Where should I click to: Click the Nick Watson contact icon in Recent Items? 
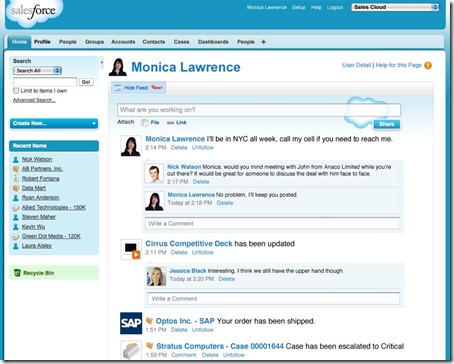click(x=16, y=159)
